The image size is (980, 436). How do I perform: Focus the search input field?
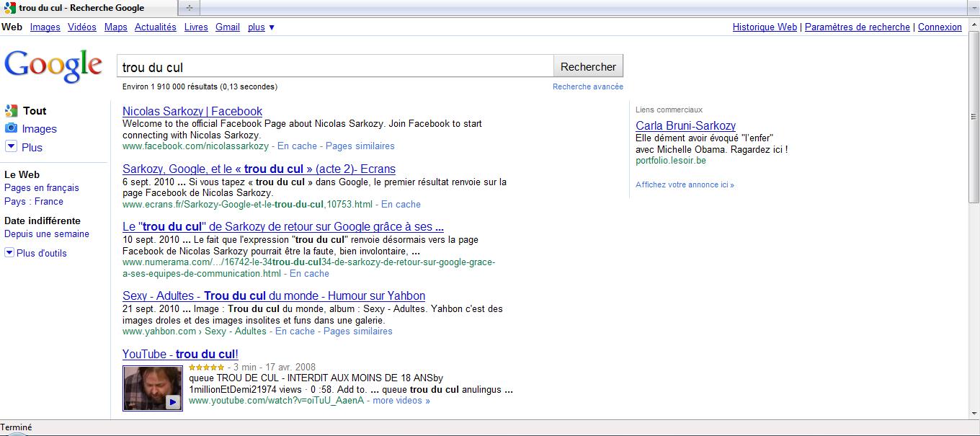[x=335, y=66]
